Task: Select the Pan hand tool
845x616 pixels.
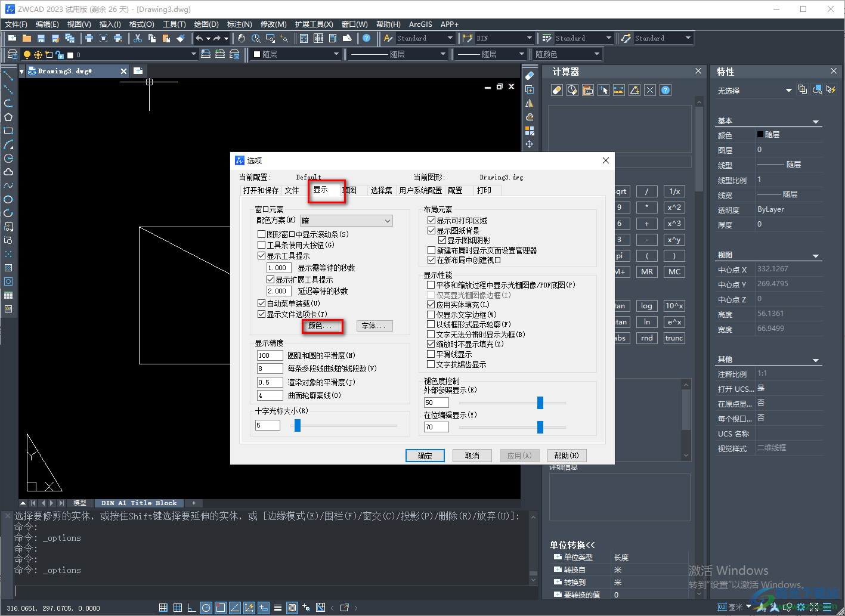Action: [x=242, y=38]
